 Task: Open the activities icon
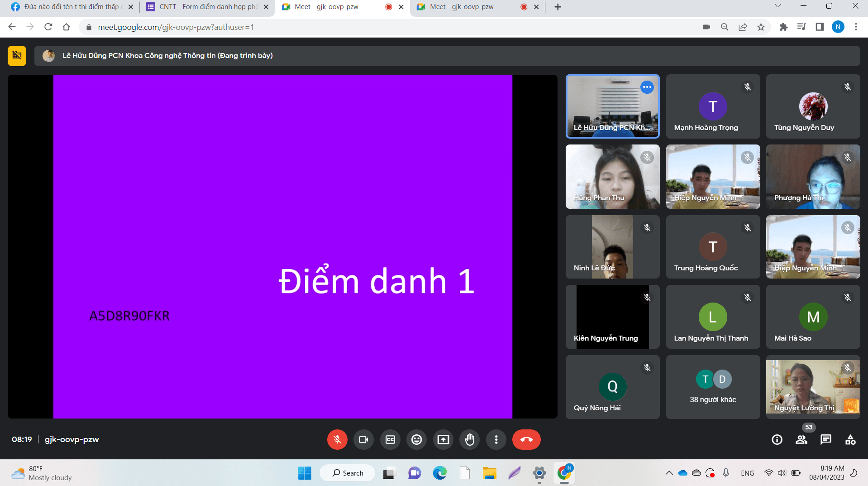[850, 439]
